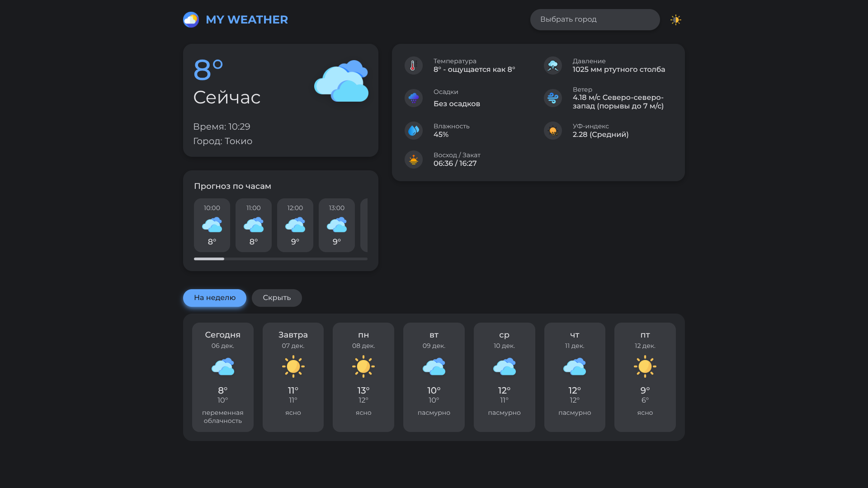Click the sun icon in Завтра card

click(x=293, y=366)
